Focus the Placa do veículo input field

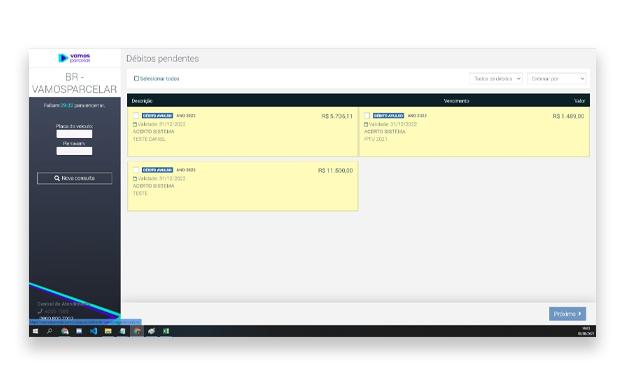74,134
